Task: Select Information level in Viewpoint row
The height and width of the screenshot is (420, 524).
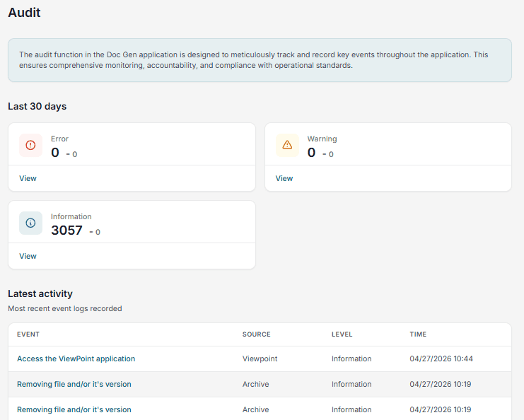Action: [351, 358]
